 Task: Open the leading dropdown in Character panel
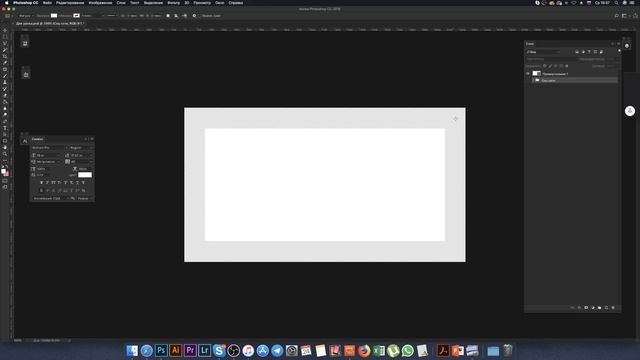click(82, 156)
